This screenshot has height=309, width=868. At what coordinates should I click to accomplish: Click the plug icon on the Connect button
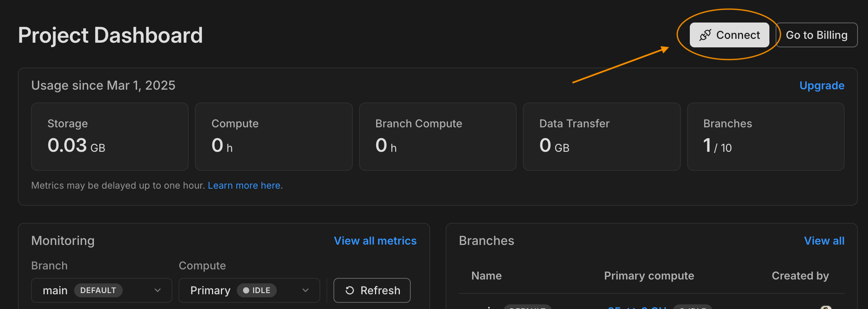(x=705, y=35)
